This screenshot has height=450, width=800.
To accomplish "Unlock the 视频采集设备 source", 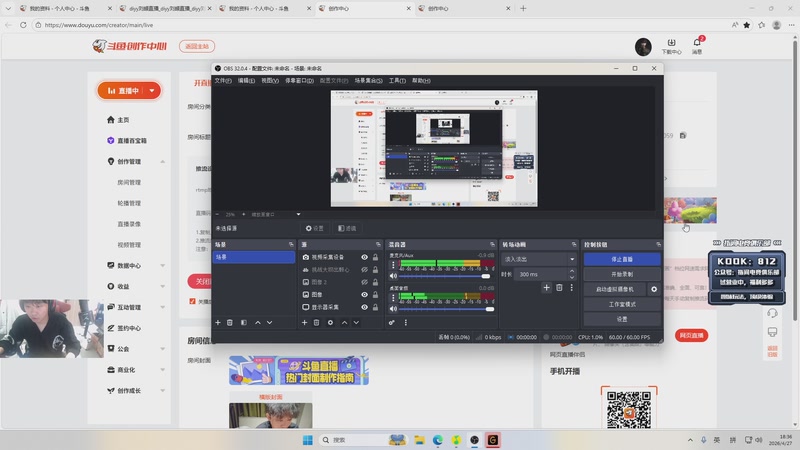I will coord(376,257).
